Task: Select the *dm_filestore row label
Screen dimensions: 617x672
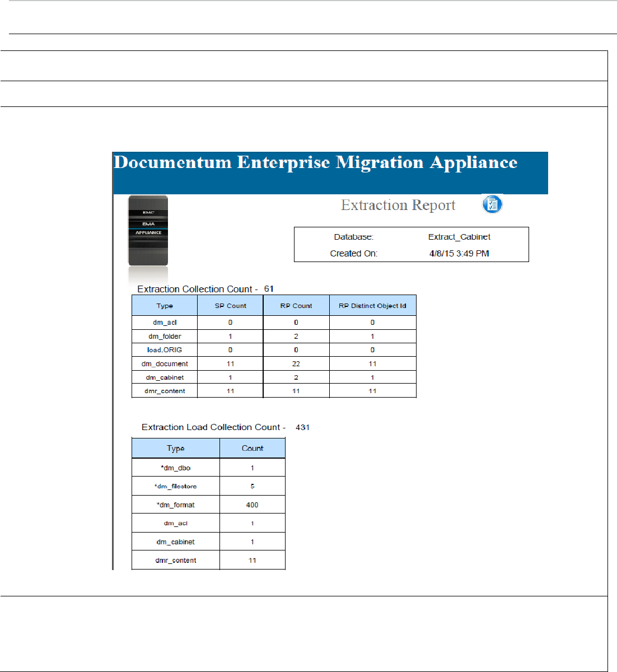Action: point(176,486)
